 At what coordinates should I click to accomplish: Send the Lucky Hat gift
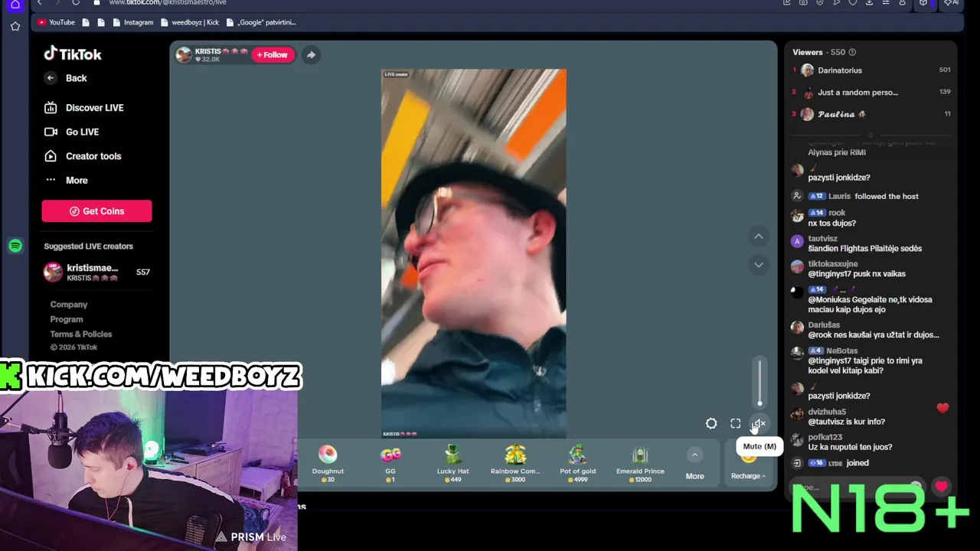[x=452, y=464]
